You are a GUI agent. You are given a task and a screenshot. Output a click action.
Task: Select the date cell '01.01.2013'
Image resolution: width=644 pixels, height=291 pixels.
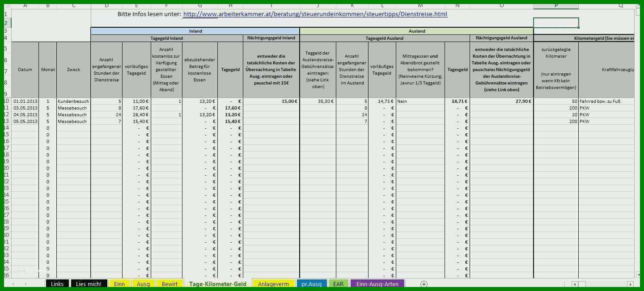coord(25,101)
